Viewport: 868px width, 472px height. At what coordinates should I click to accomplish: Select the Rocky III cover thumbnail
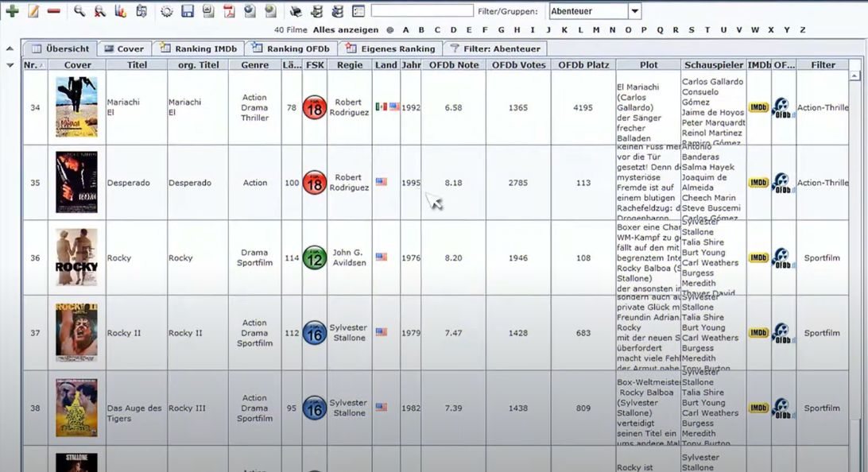pyautogui.click(x=76, y=408)
